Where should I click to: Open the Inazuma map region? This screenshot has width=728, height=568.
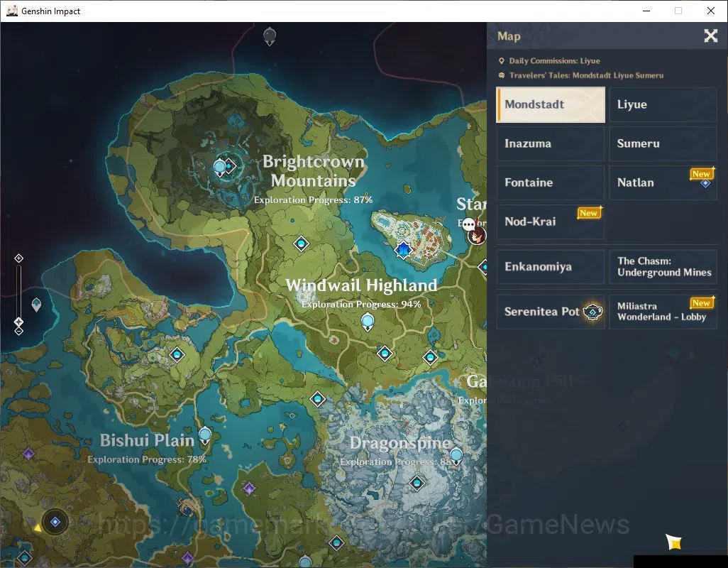point(551,143)
